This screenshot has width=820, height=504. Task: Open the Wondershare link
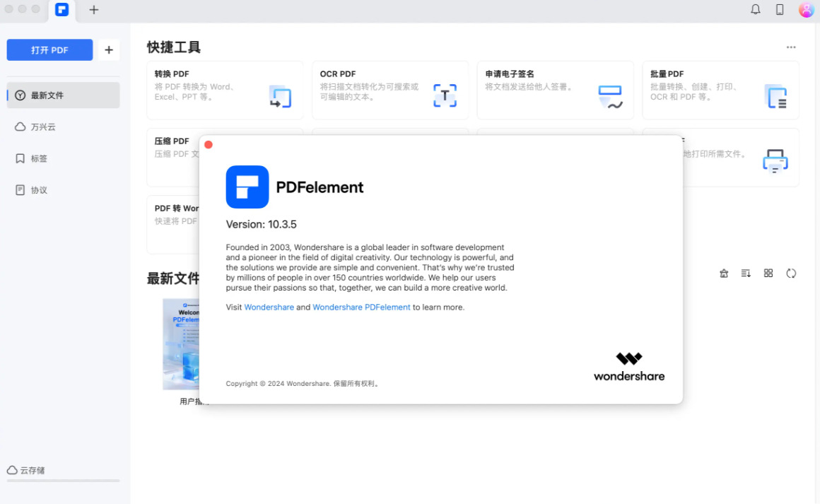[269, 307]
